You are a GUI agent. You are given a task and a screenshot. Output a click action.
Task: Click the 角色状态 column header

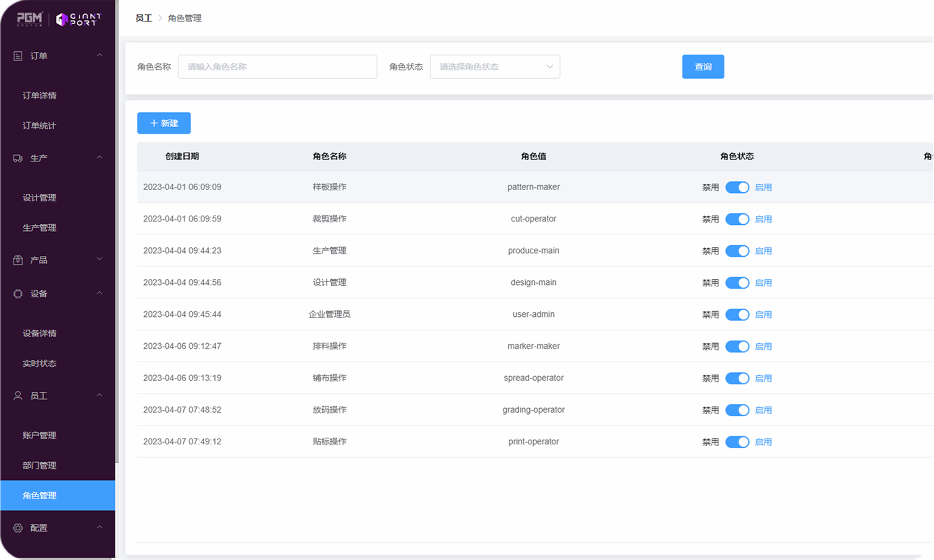click(737, 156)
